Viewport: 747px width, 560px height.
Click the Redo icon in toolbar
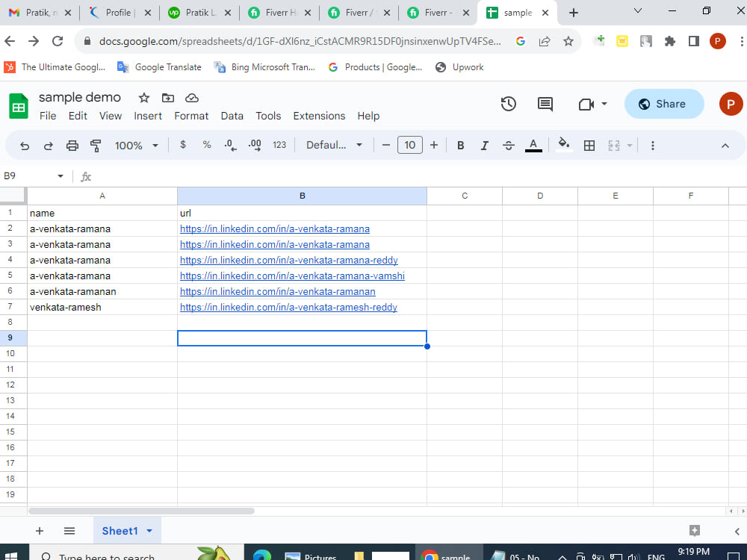pos(48,146)
